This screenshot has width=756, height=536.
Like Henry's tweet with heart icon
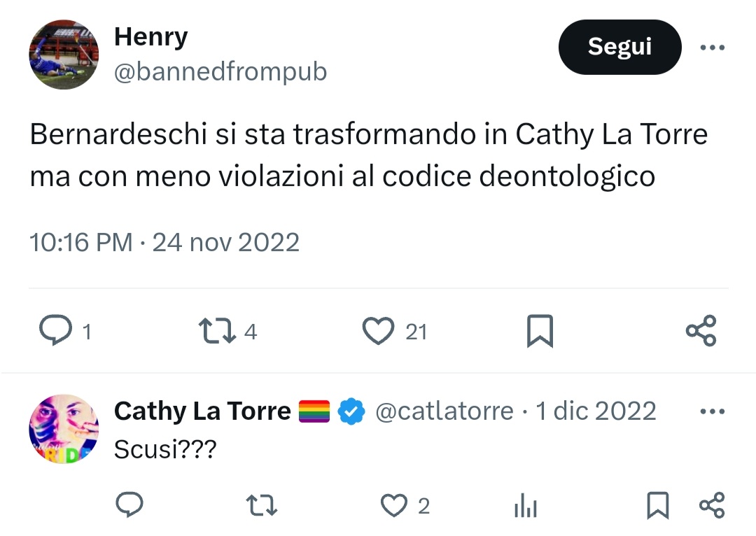coord(378,331)
